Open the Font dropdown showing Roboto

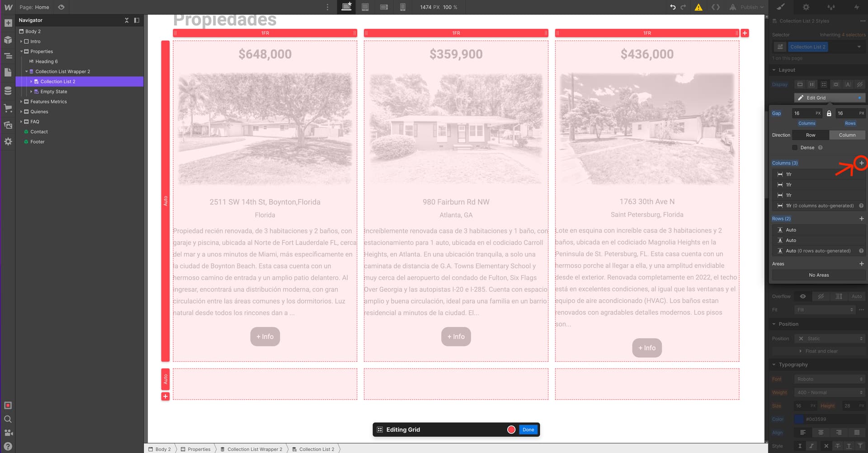coord(830,379)
